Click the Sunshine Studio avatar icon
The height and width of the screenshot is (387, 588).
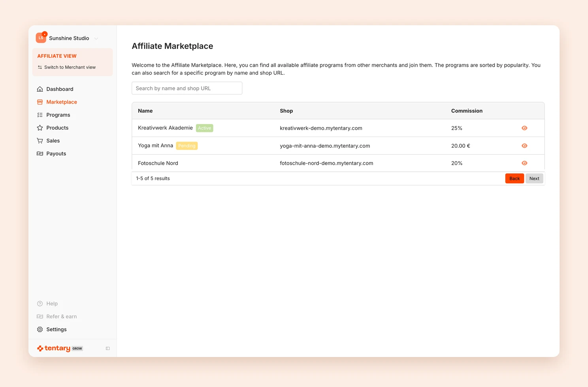41,38
